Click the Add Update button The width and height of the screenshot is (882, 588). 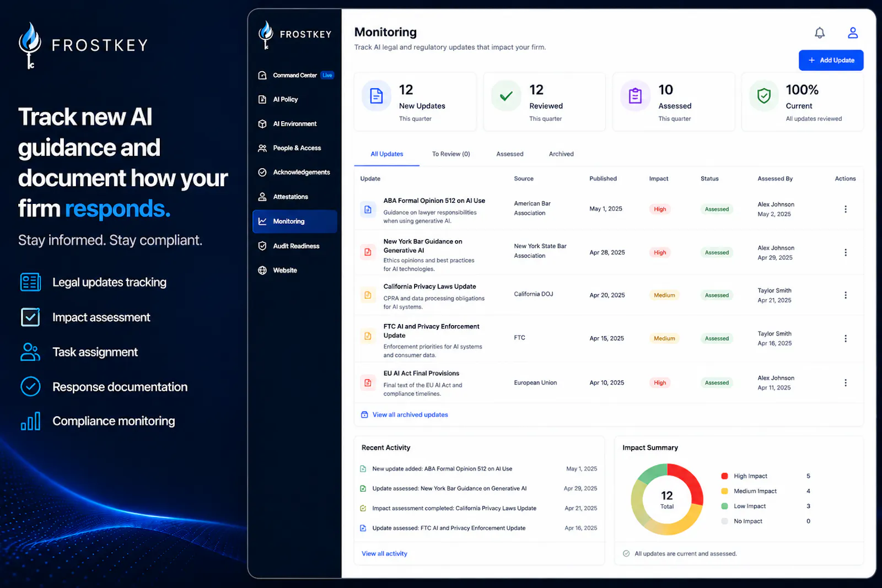tap(831, 60)
